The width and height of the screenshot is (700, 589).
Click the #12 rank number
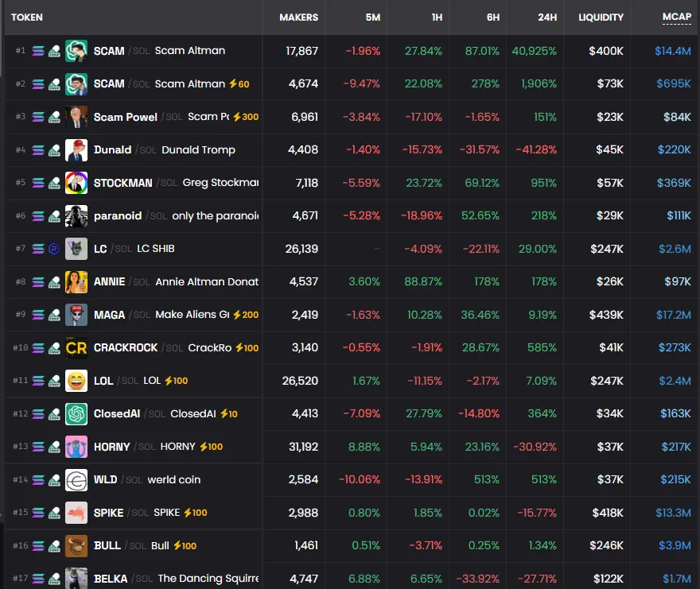(x=20, y=413)
